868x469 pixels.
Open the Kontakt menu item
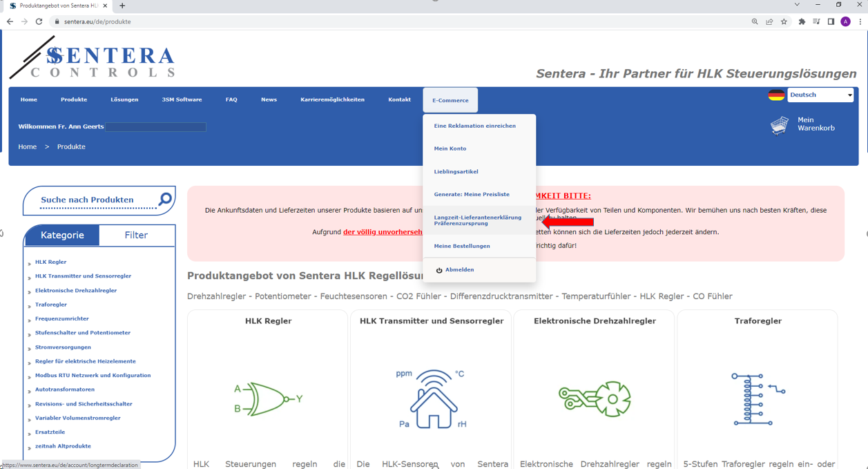pyautogui.click(x=399, y=99)
